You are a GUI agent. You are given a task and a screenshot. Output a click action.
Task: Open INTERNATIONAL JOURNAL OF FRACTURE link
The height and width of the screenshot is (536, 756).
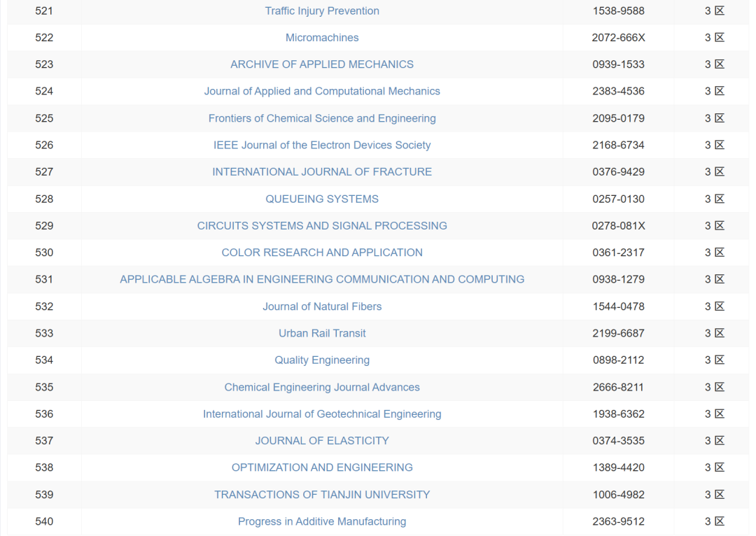[x=322, y=172]
